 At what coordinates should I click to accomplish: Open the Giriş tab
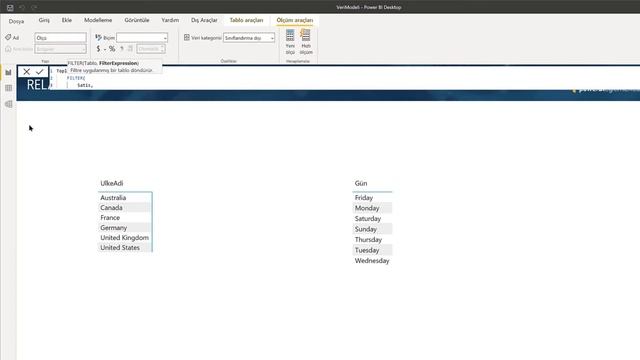[44, 20]
